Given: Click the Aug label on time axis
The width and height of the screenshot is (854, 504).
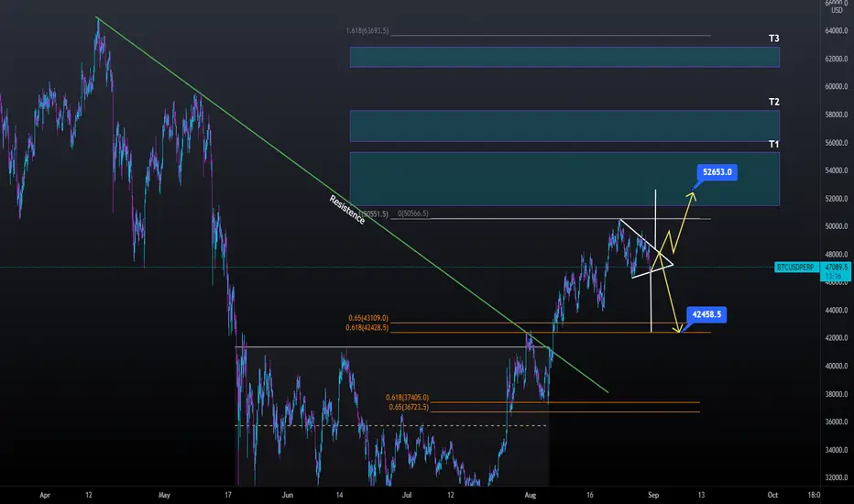Looking at the screenshot, I should [531, 495].
